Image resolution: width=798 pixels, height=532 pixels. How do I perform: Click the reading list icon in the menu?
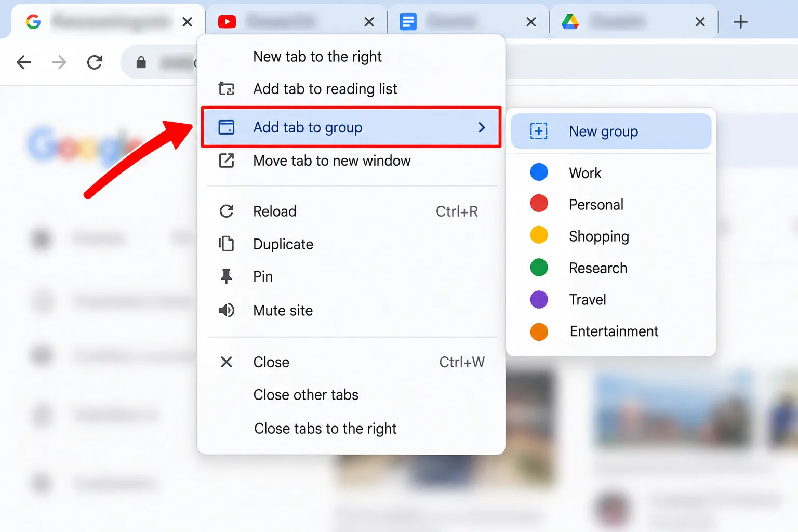click(x=227, y=89)
